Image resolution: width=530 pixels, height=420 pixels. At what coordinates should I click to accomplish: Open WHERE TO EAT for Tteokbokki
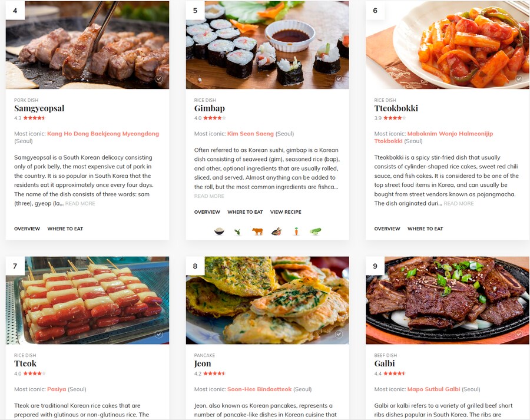(425, 229)
